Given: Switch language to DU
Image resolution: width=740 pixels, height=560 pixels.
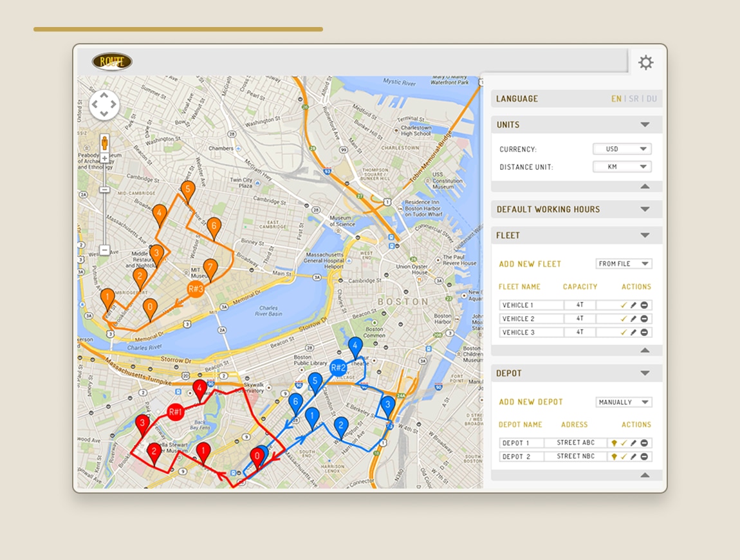Looking at the screenshot, I should click(x=652, y=98).
